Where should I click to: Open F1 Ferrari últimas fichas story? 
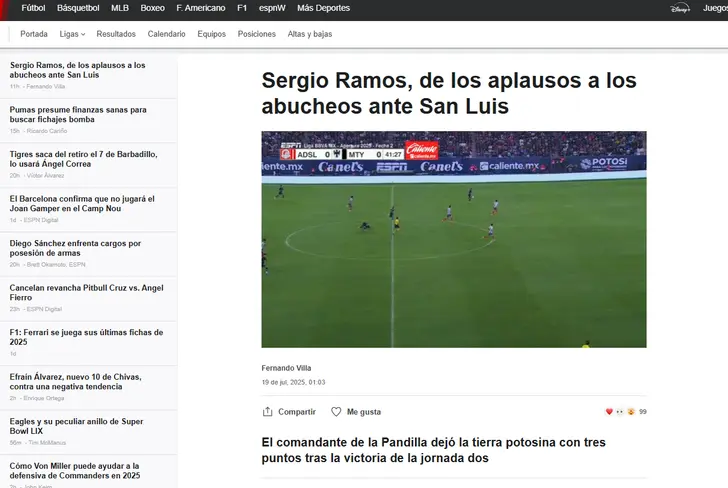tap(86, 338)
